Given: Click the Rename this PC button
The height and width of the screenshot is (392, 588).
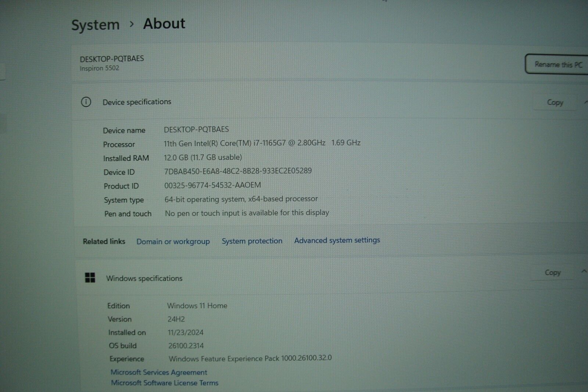Looking at the screenshot, I should [557, 64].
